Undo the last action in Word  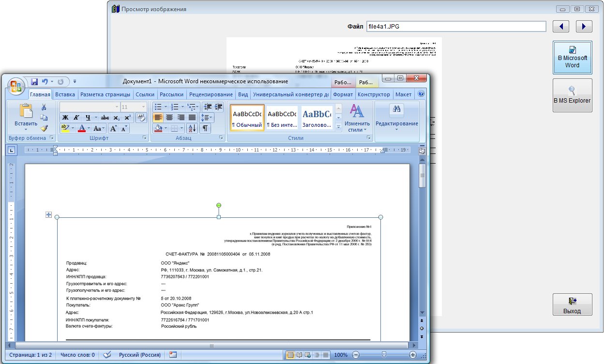[x=45, y=81]
